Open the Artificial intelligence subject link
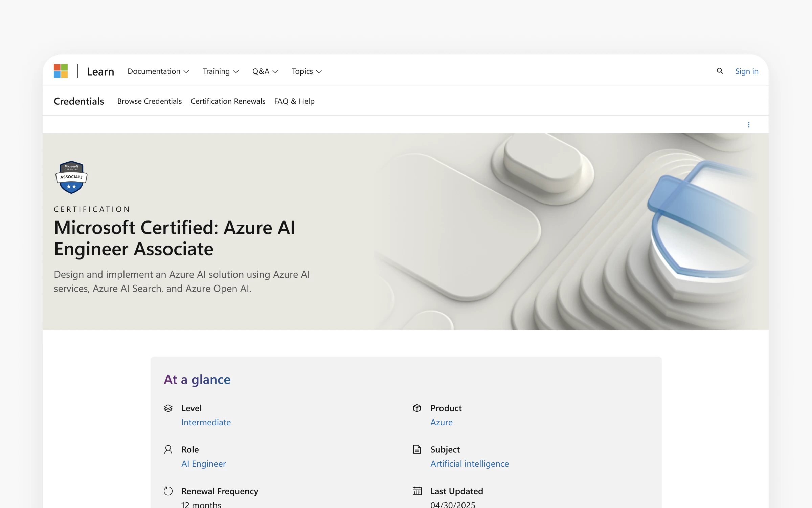Image resolution: width=812 pixels, height=508 pixels. click(470, 464)
